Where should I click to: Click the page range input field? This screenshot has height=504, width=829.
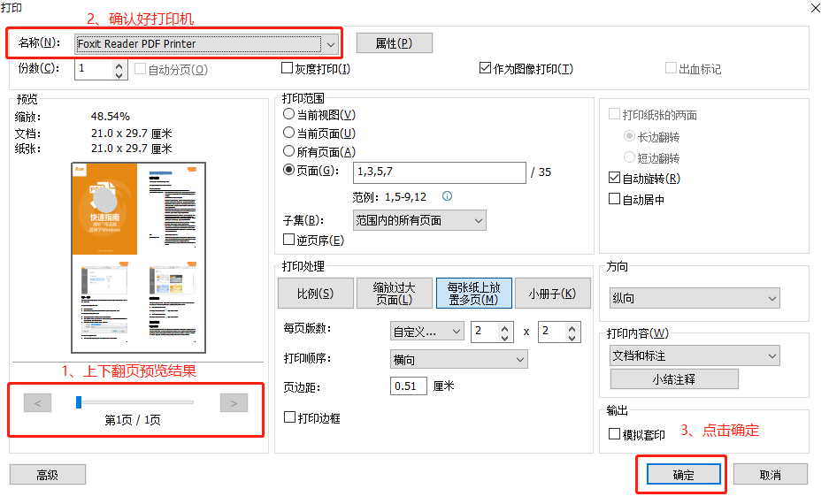[x=440, y=172]
